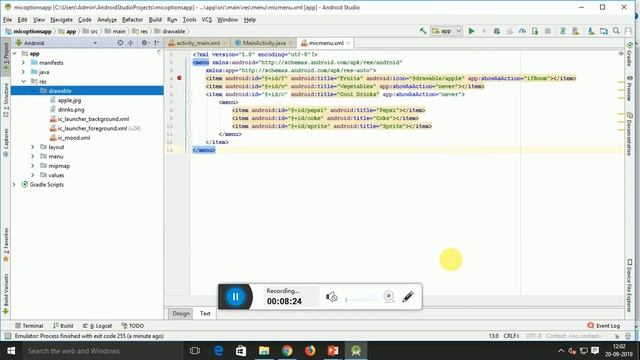Open the VCS menu

tap(207, 20)
